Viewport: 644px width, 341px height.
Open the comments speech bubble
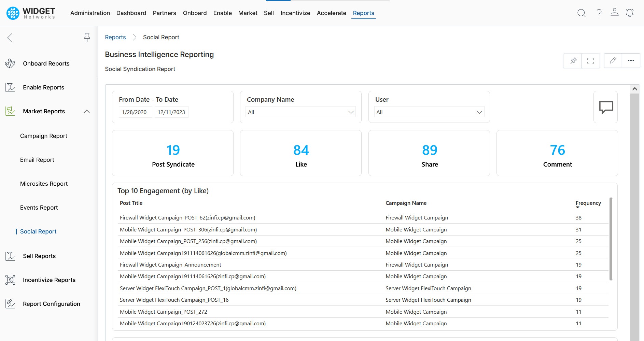(x=606, y=107)
